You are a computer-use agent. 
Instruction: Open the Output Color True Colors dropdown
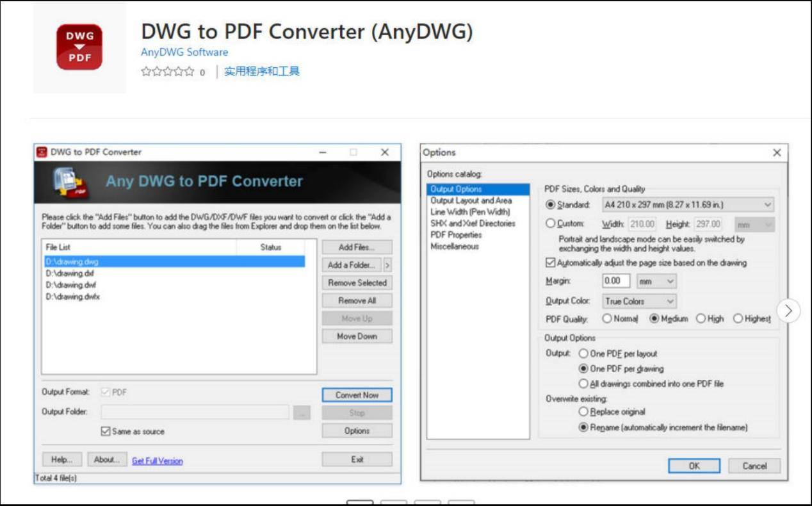(639, 301)
